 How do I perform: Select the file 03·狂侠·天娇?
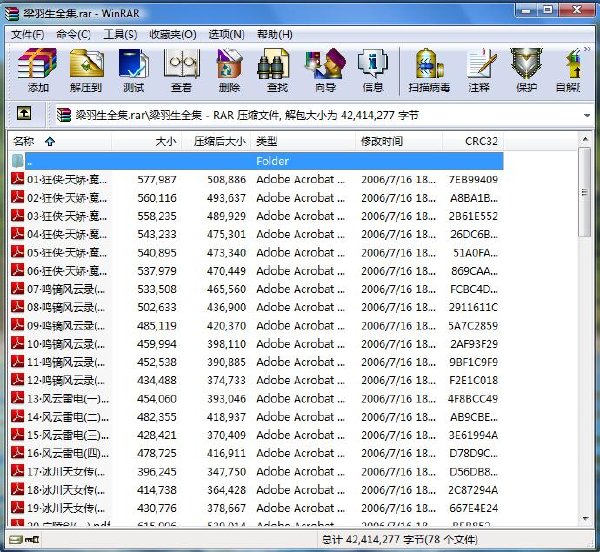tap(67, 216)
